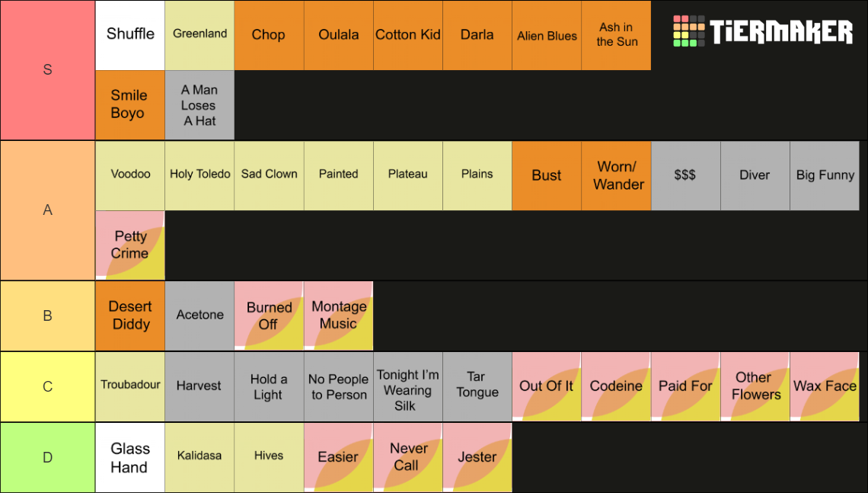Image resolution: width=868 pixels, height=493 pixels.
Task: Click the green D tier label
Action: (x=48, y=457)
